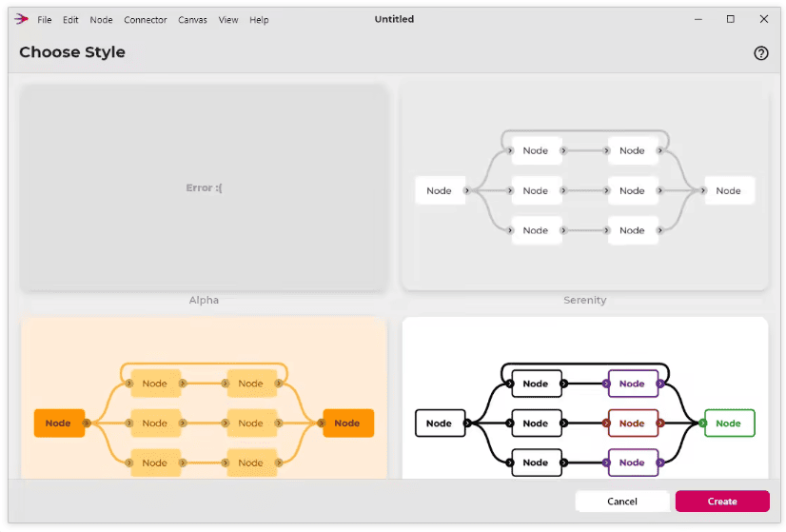Click the Untitled window title
The height and width of the screenshot is (532, 786).
394,19
